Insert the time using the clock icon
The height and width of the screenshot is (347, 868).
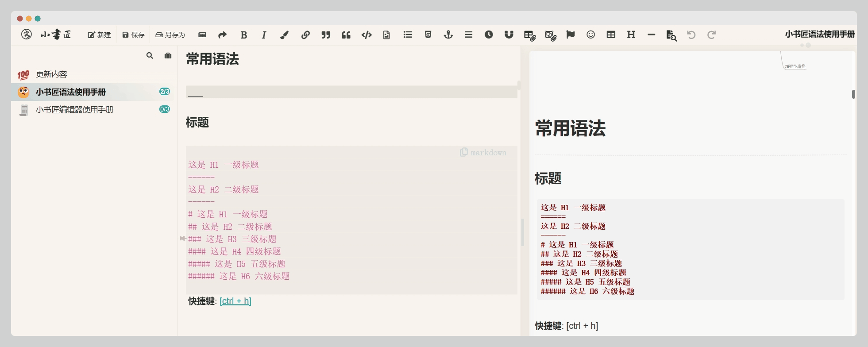(x=489, y=35)
